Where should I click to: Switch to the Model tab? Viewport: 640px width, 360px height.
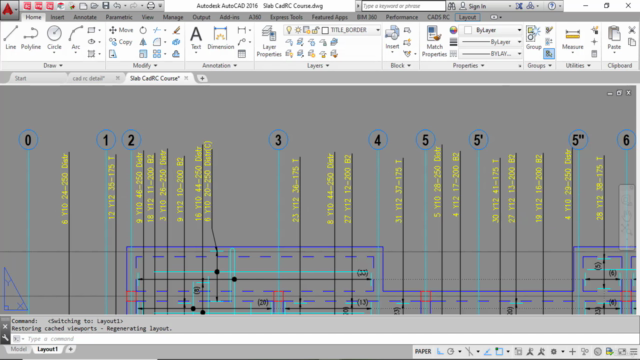click(x=18, y=349)
